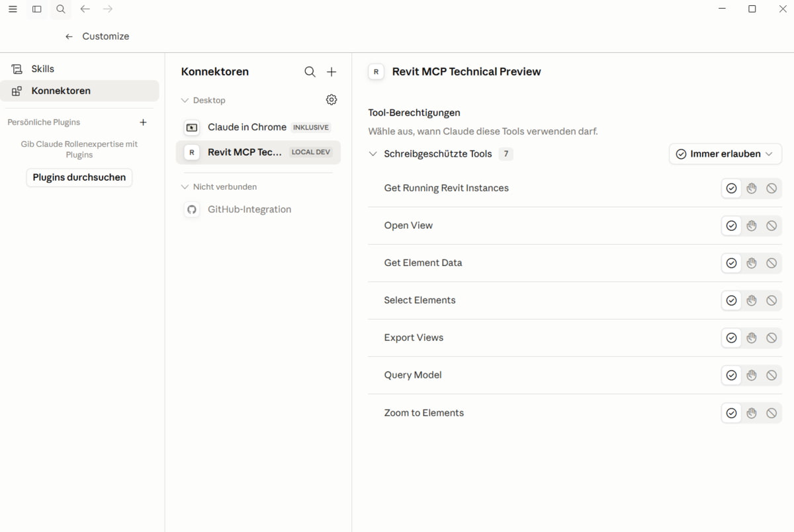
Task: Click the Revit MCP Technical Preview title
Action: [466, 71]
